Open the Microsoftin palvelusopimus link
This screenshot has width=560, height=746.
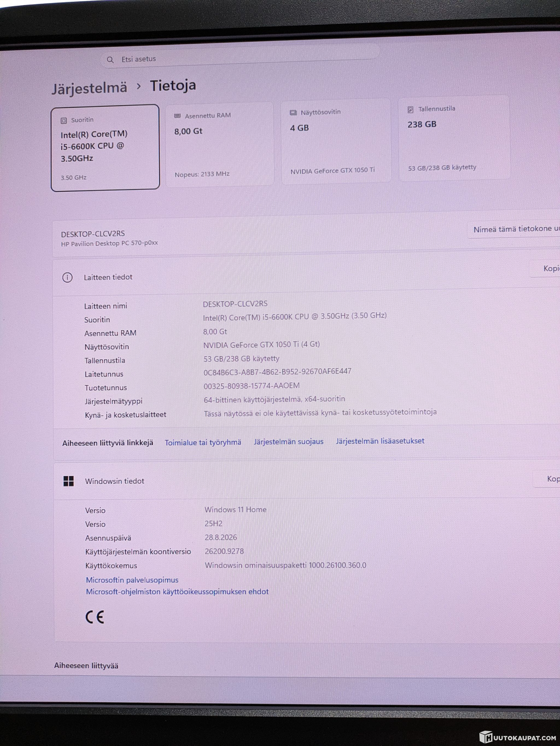click(x=132, y=580)
